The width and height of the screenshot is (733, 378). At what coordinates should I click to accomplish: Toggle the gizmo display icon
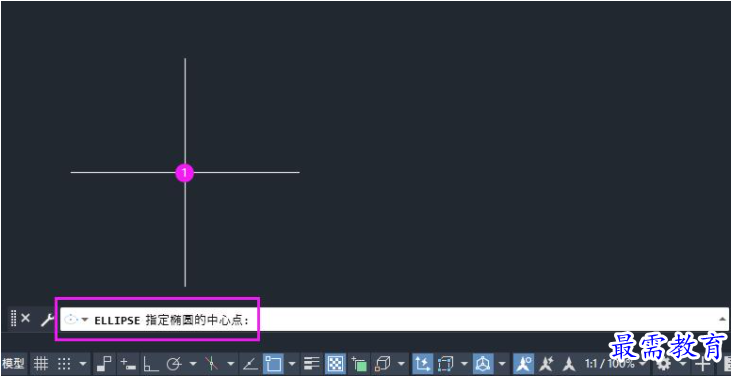484,363
